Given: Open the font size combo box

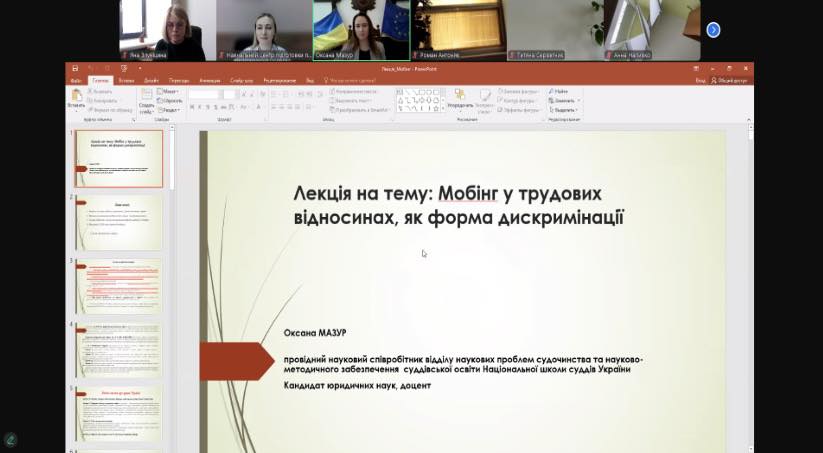Looking at the screenshot, I should coord(229,94).
